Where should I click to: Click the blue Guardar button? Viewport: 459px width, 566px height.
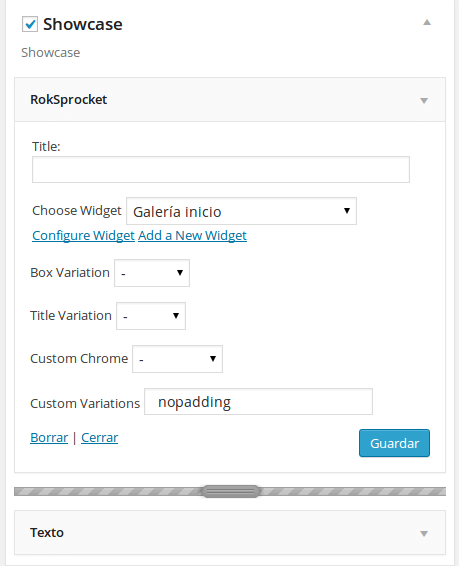pos(394,443)
